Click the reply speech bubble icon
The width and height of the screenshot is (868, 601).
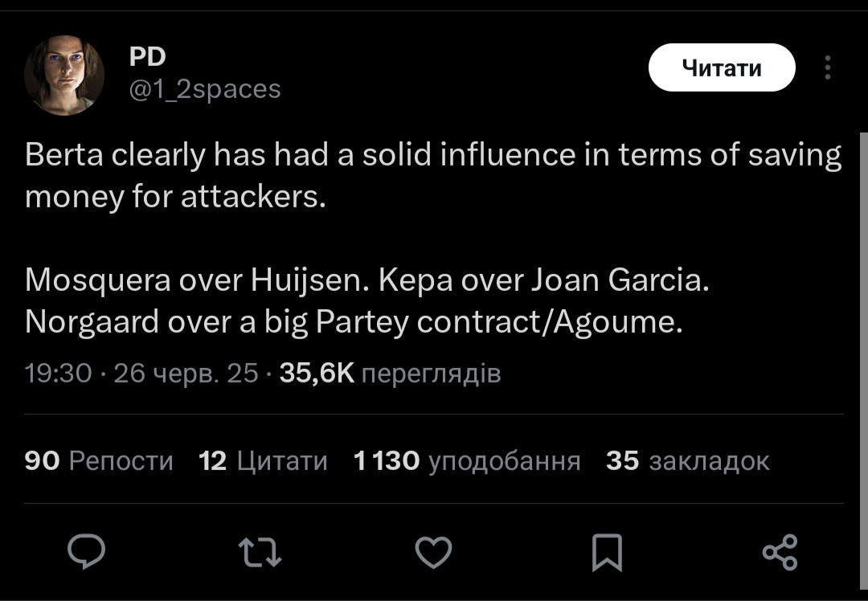86,552
